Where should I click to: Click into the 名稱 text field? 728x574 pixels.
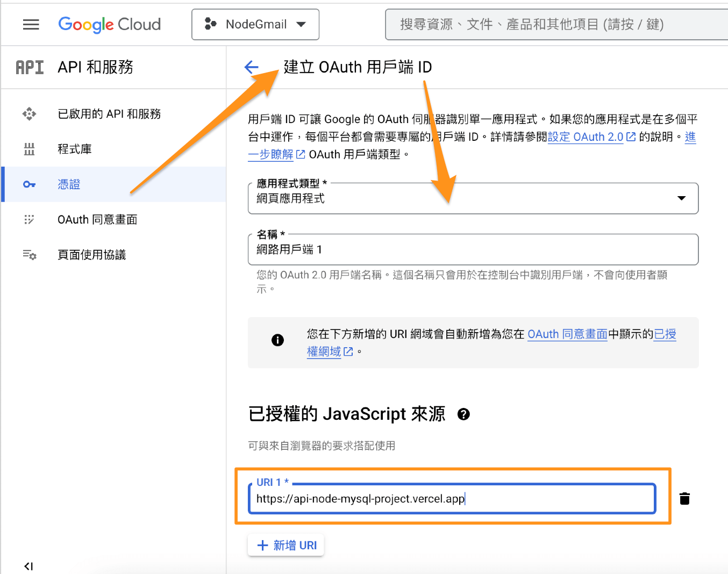(473, 250)
